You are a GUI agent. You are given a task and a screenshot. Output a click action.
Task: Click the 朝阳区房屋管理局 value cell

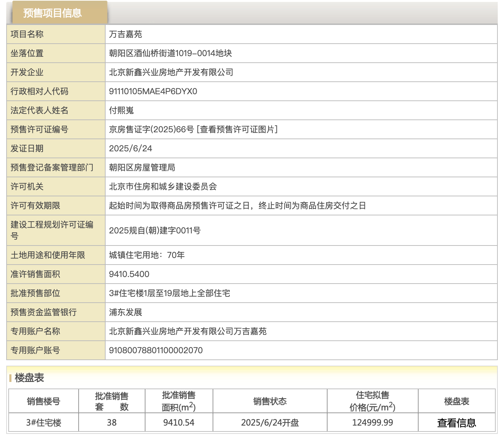(x=142, y=168)
